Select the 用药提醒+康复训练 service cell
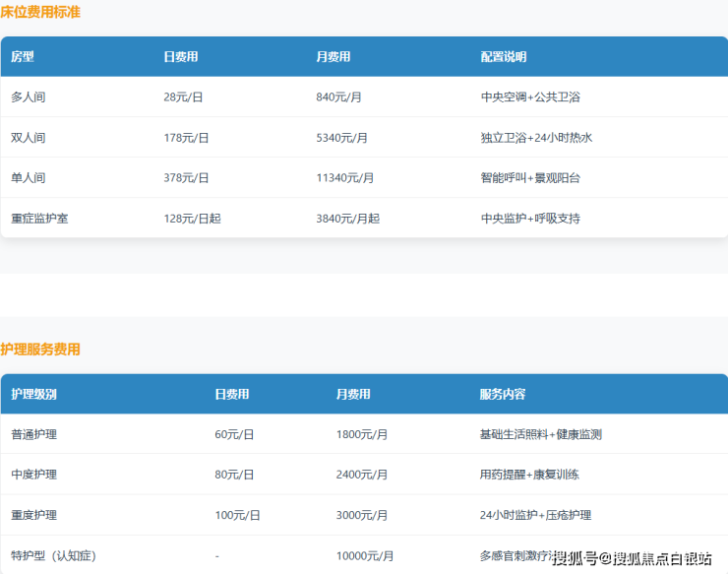Screen dimensions: 728x574 [x=529, y=475]
